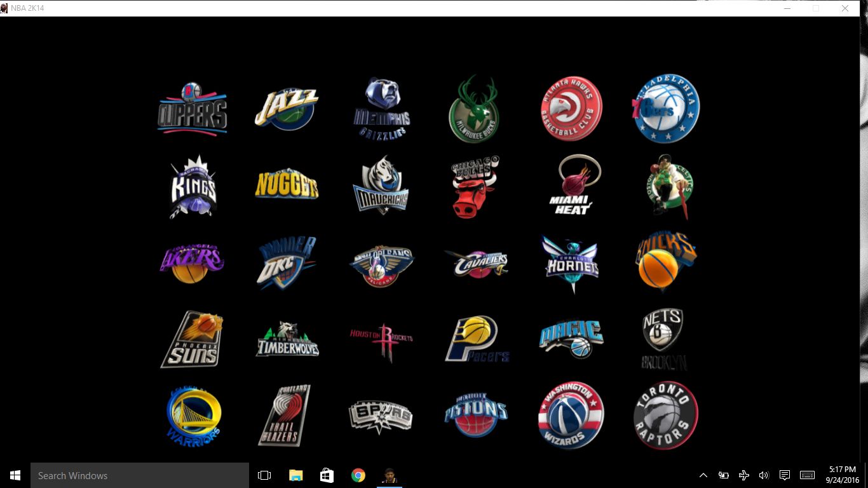Choose the Oklahoma City Thunder logo
This screenshot has height=488, width=868.
point(287,262)
